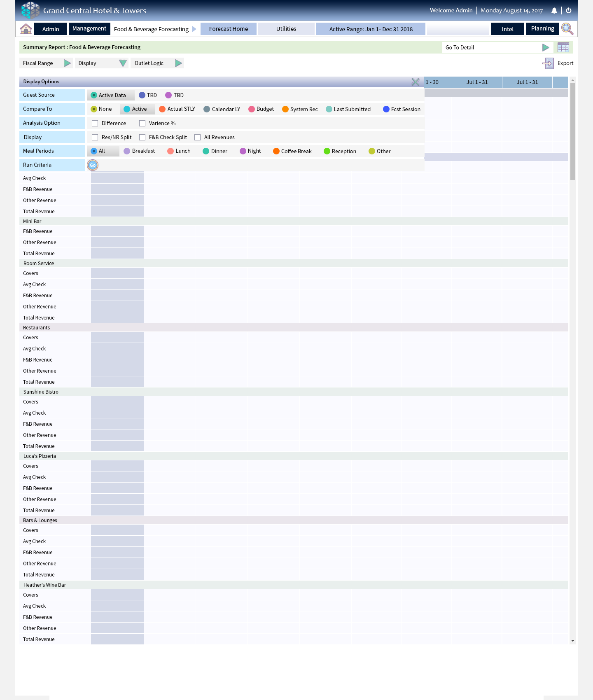This screenshot has height=700, width=593.
Task: Click the Intel button
Action: [x=507, y=29]
